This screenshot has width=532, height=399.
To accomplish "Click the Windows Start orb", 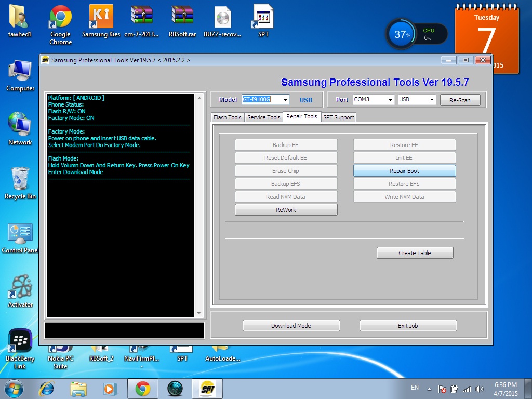I will pos(14,389).
